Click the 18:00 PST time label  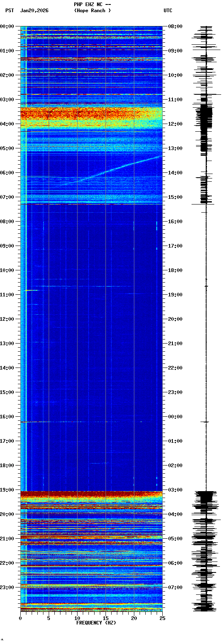tap(7, 466)
